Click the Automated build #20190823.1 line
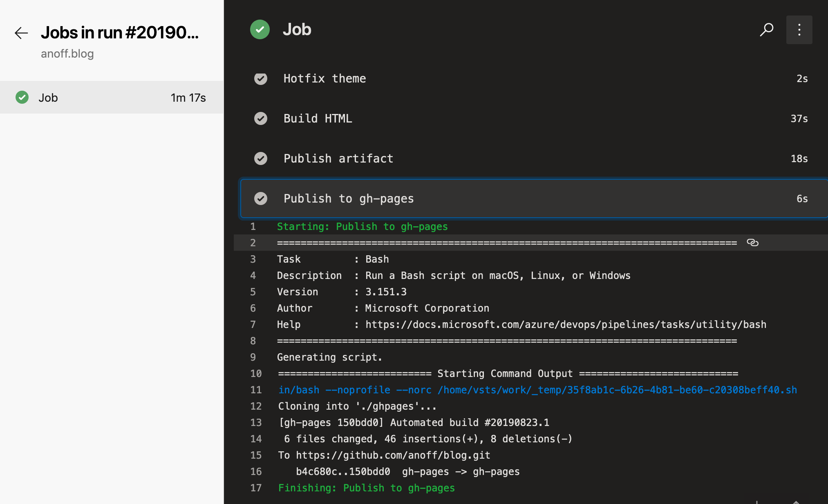The image size is (828, 504). pos(414,422)
